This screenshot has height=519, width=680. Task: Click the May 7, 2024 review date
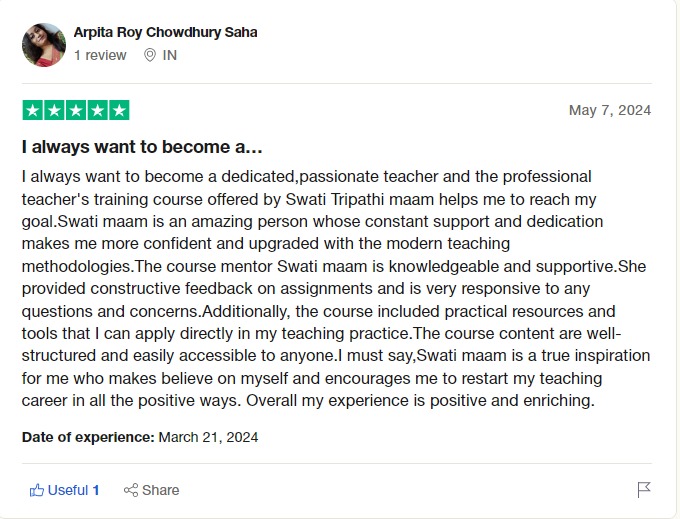pos(609,110)
